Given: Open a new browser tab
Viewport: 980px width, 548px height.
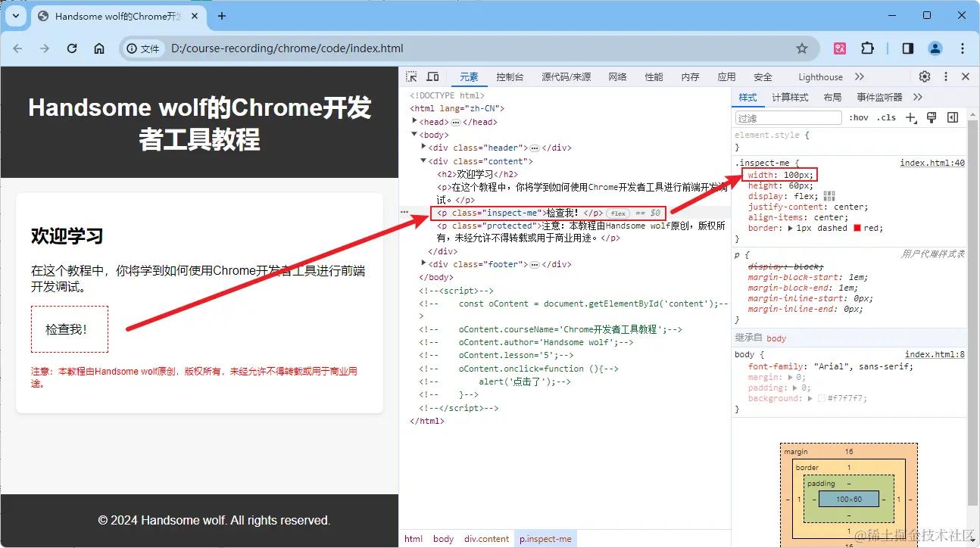Looking at the screenshot, I should pyautogui.click(x=222, y=16).
